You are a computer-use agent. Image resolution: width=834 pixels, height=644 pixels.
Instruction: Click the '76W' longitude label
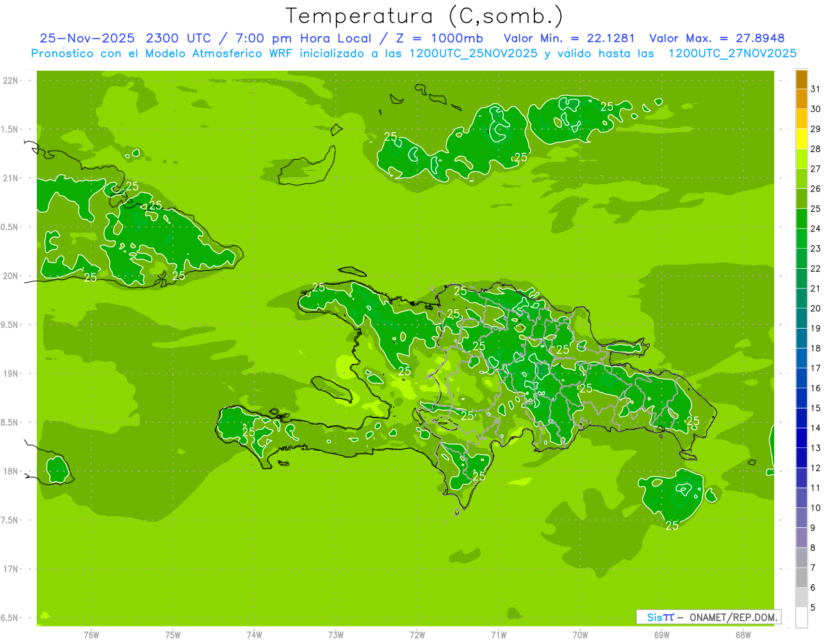(91, 635)
